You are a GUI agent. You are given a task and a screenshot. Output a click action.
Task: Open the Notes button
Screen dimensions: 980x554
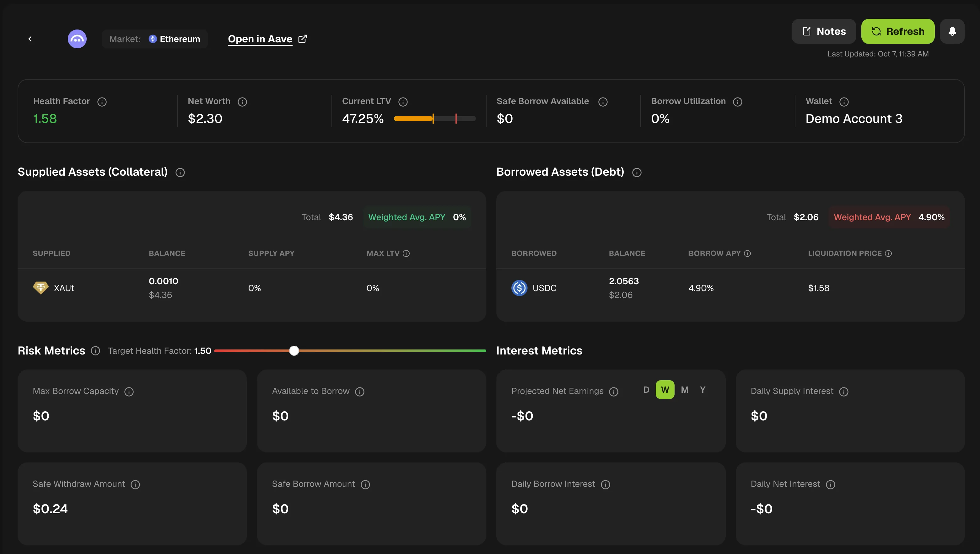pos(823,31)
